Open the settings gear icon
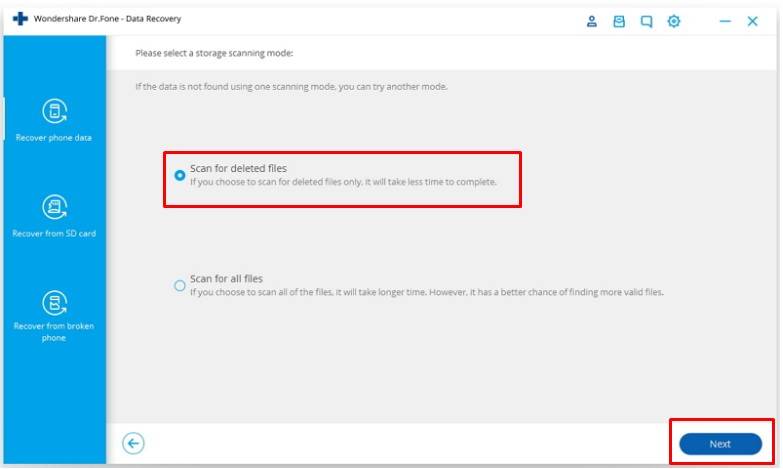Screen dimensions: 783x469 674,21
